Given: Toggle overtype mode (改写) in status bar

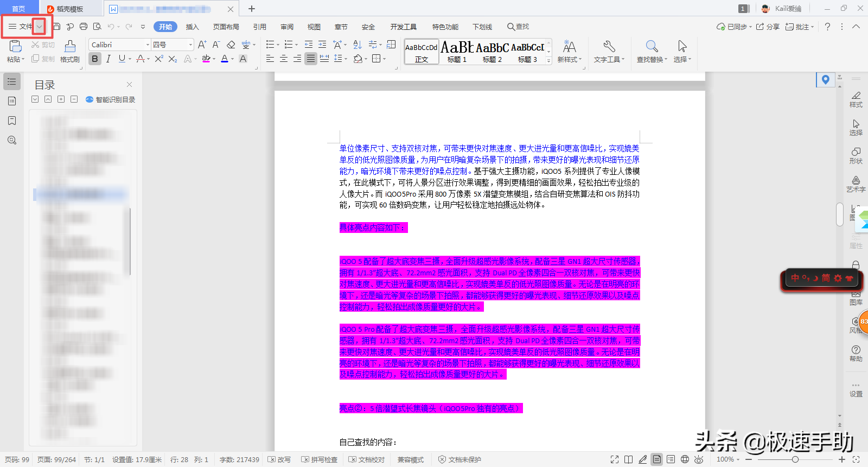Looking at the screenshot, I should (279, 459).
